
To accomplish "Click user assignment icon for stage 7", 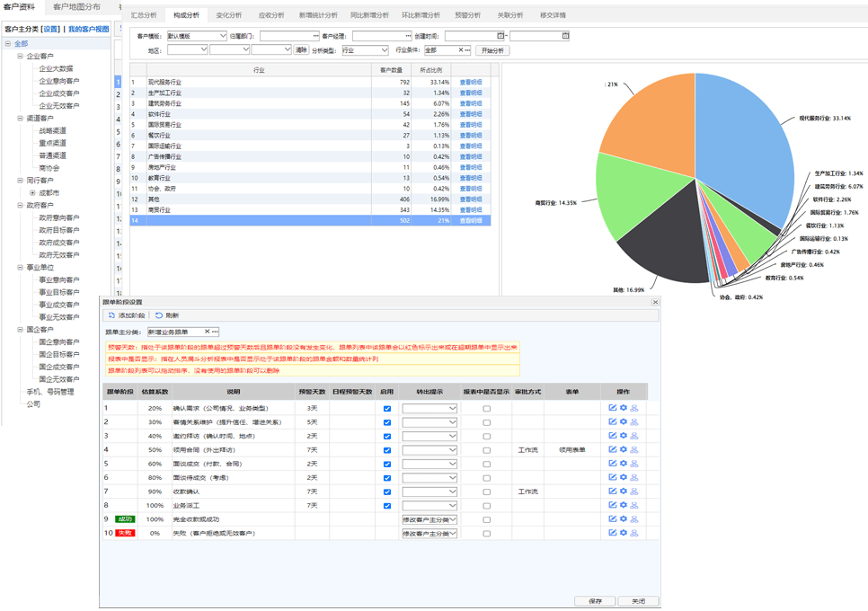I will click(634, 491).
